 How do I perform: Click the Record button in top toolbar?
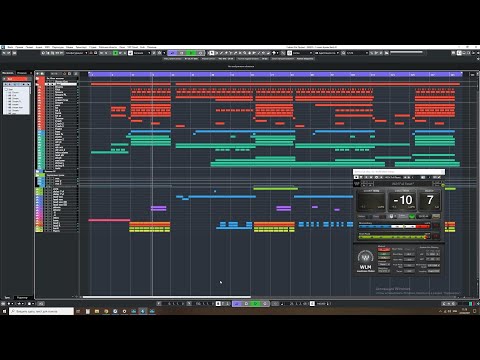coord(200,53)
